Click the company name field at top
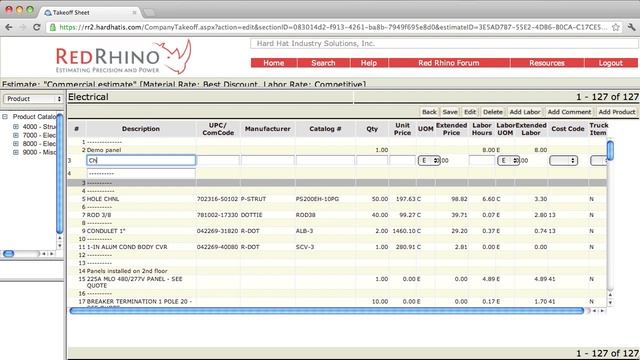 tap(444, 43)
